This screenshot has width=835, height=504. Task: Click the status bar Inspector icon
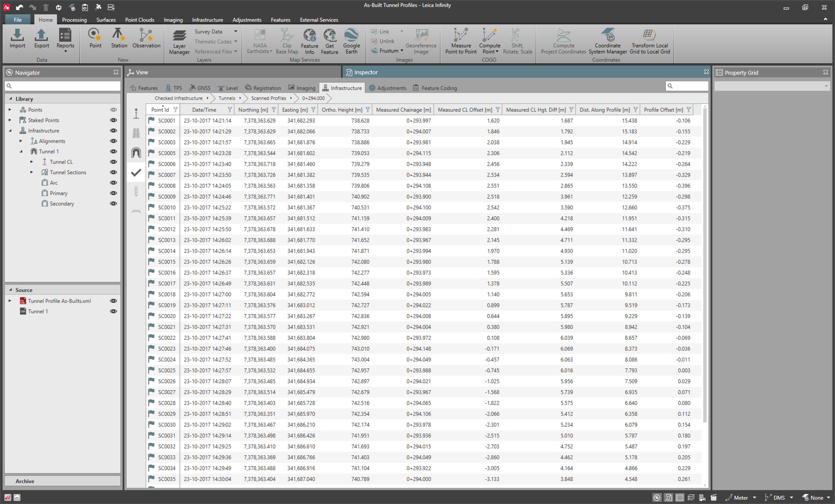[668, 497]
